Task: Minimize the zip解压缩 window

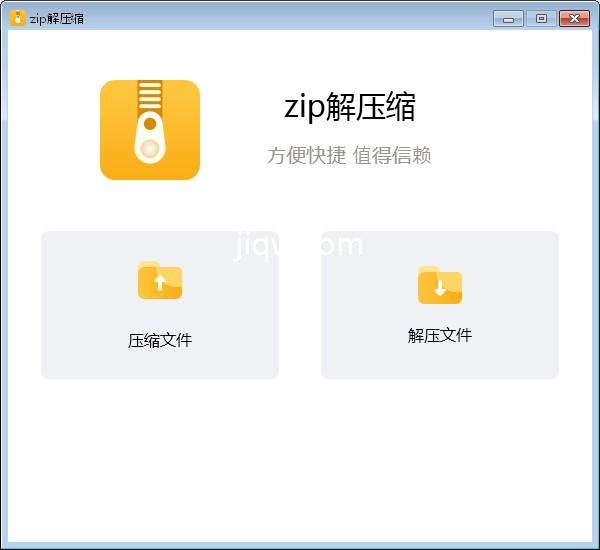Action: click(508, 18)
